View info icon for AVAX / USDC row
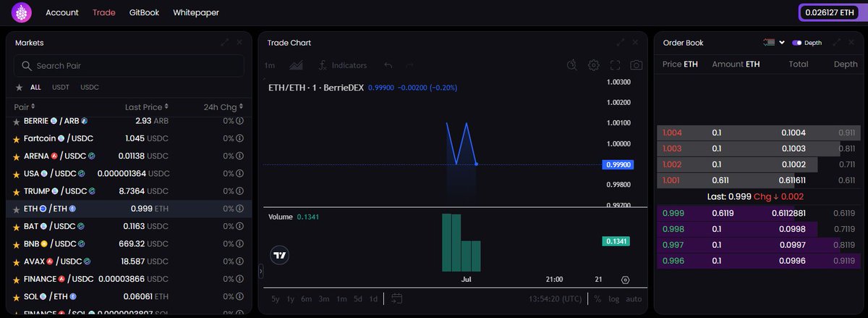This screenshot has height=318, width=868. (x=239, y=261)
